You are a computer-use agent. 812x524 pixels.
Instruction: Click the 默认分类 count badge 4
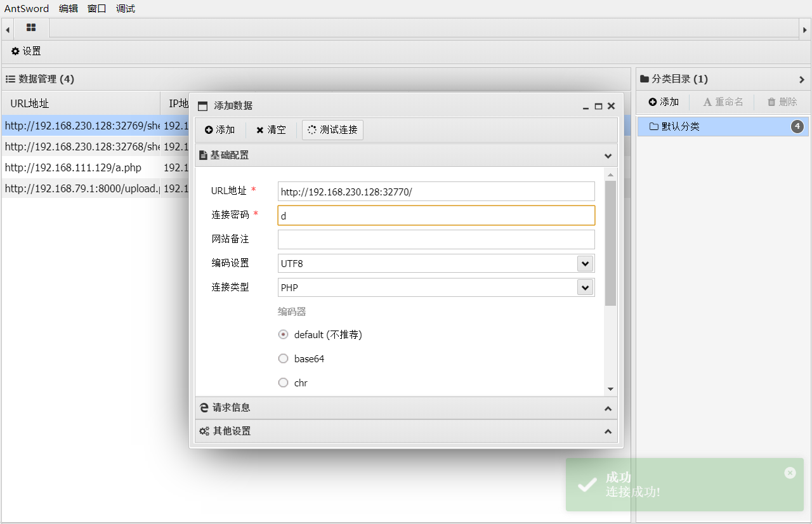click(x=797, y=126)
